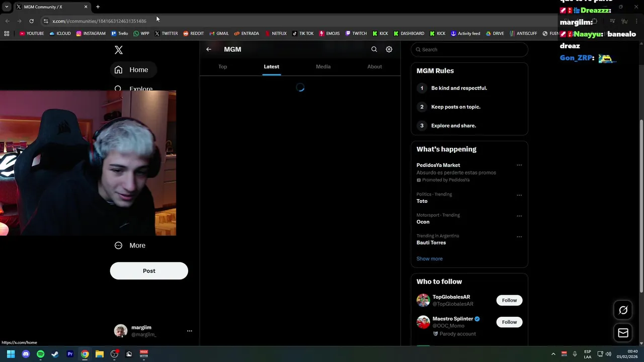Open more options for PedidosYa Market
Image resolution: width=644 pixels, height=362 pixels.
519,165
